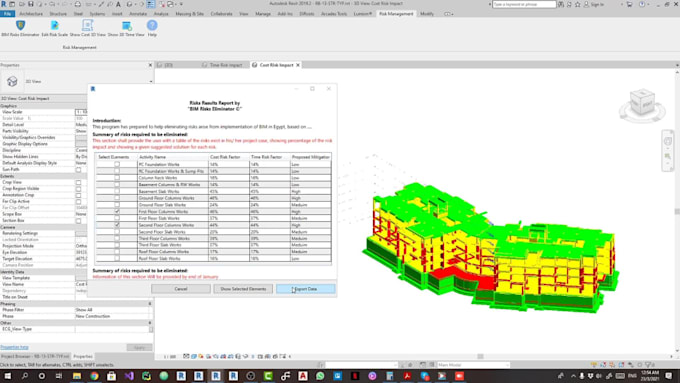The image size is (680, 383).
Task: Close the Cost Risk Impact view tab
Action: [x=298, y=65]
